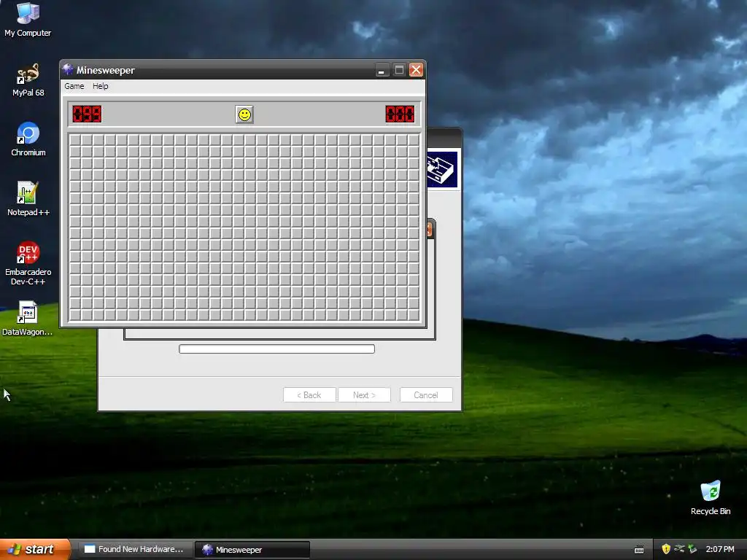The width and height of the screenshot is (747, 560).
Task: Click the Next button in hardware wizard
Action: pyautogui.click(x=365, y=394)
